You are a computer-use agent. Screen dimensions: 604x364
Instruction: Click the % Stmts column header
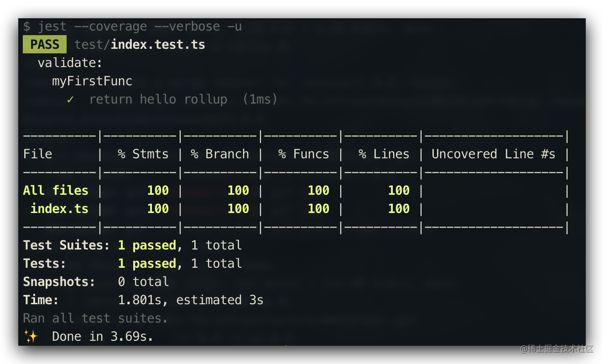pos(143,154)
